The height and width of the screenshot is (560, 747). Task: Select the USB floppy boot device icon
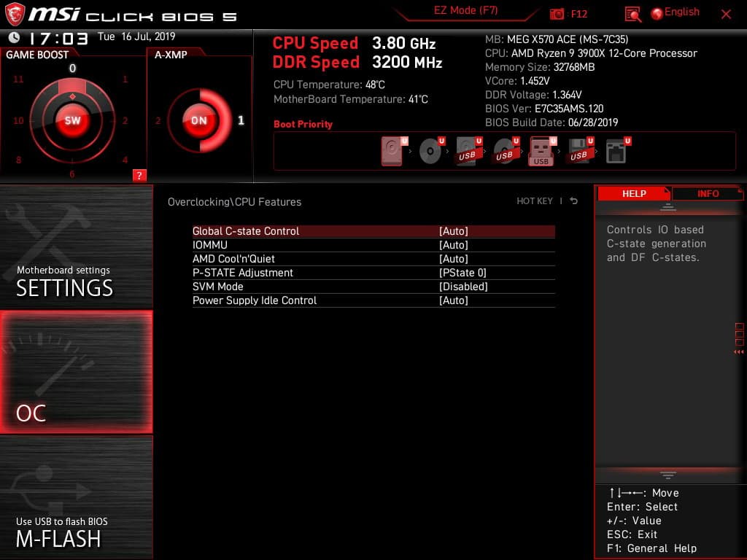580,151
